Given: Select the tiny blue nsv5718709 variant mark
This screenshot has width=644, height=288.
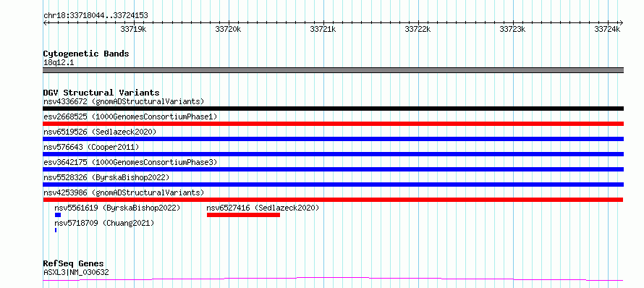Looking at the screenshot, I should pyautogui.click(x=56, y=230).
